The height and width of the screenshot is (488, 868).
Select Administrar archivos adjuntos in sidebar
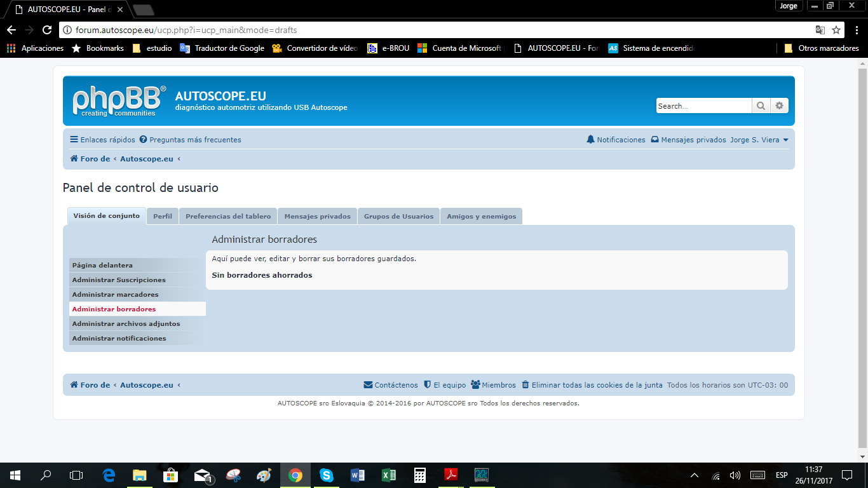coord(126,324)
